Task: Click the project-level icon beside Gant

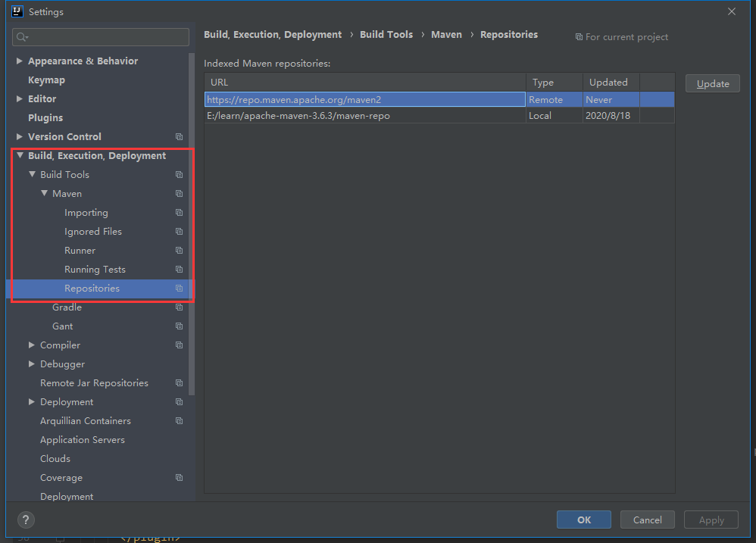Action: [179, 326]
